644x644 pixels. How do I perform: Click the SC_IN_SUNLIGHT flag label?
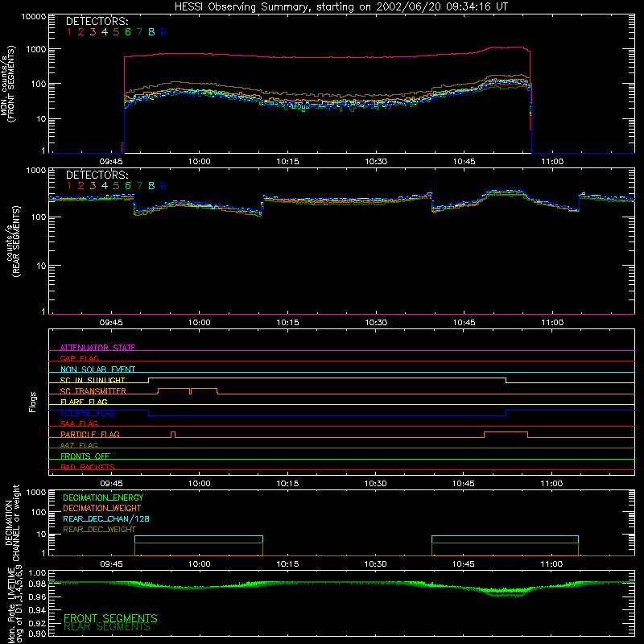(93, 380)
